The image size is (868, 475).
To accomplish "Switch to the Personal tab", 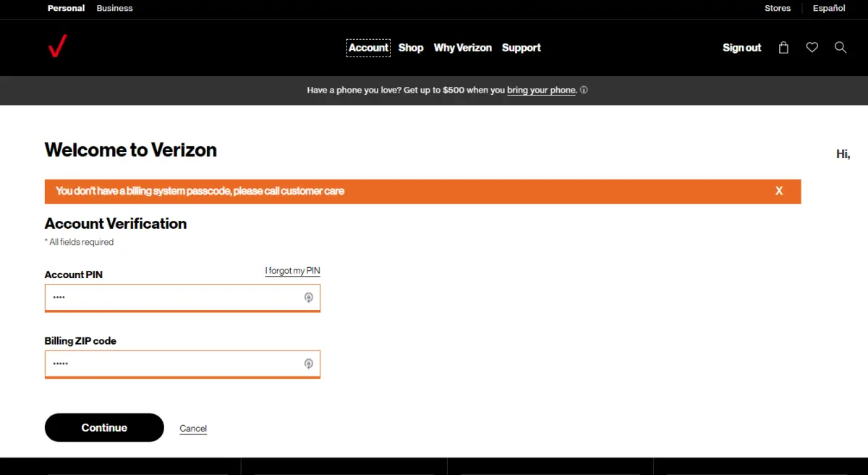I will pyautogui.click(x=66, y=9).
